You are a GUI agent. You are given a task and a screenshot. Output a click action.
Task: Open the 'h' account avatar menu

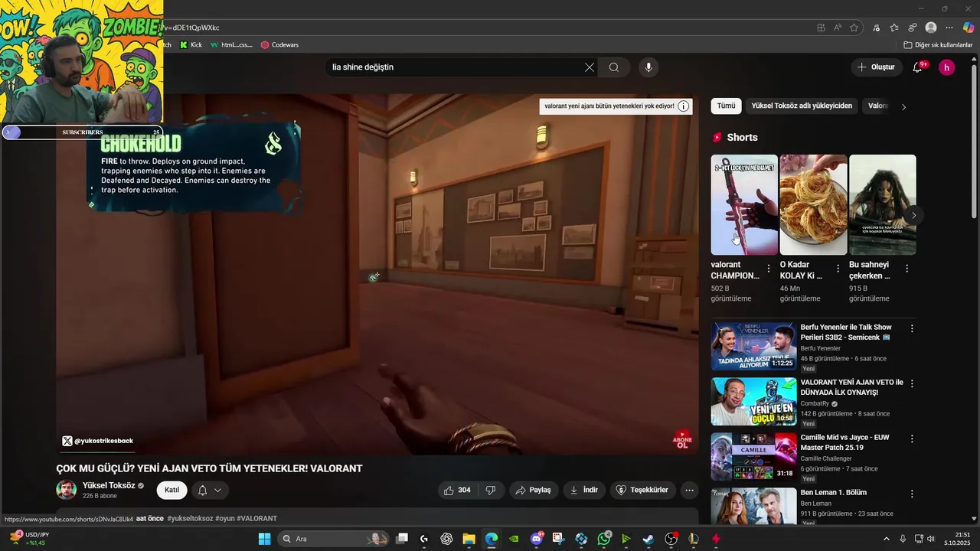[x=947, y=67]
